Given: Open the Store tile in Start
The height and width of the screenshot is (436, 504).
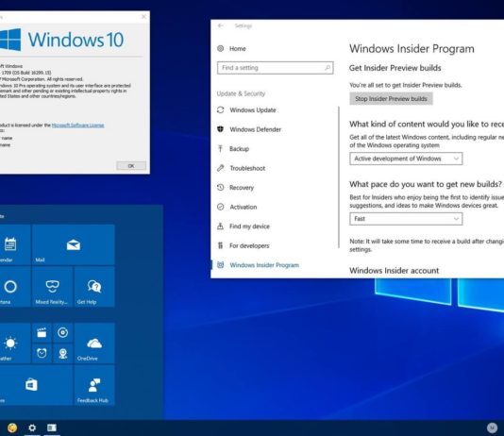Looking at the screenshot, I should coord(36,385).
